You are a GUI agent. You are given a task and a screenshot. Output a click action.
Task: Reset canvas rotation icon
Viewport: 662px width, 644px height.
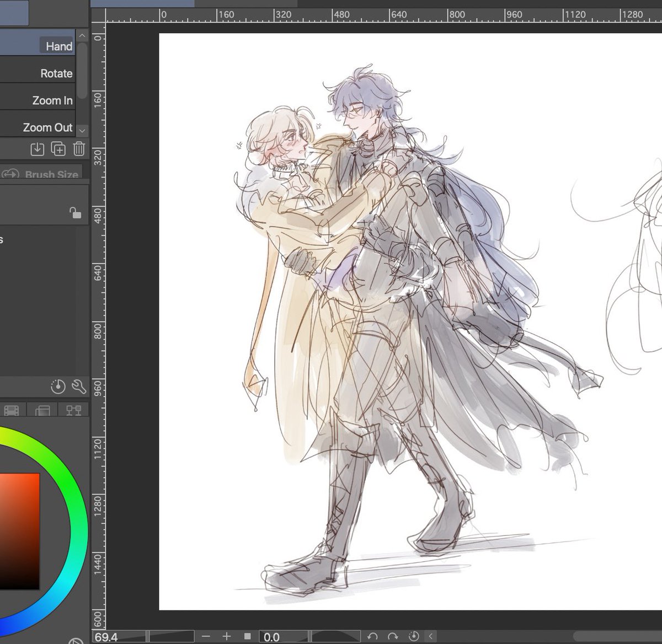tap(414, 637)
